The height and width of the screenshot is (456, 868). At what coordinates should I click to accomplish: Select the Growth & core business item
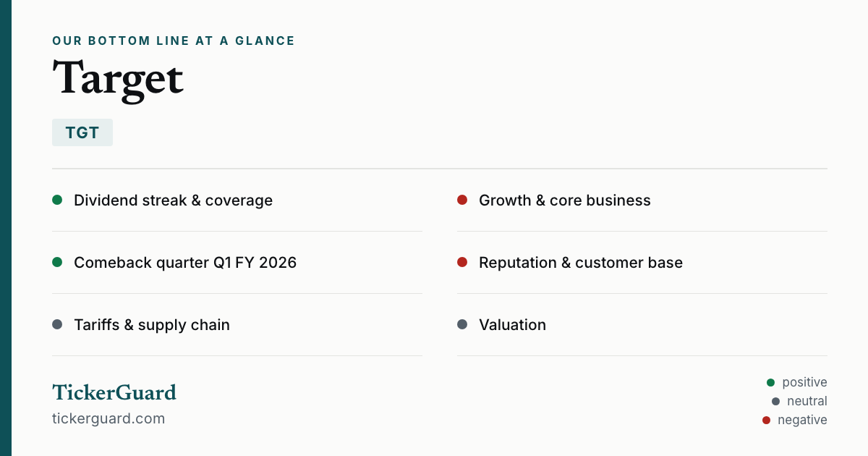(x=642, y=200)
